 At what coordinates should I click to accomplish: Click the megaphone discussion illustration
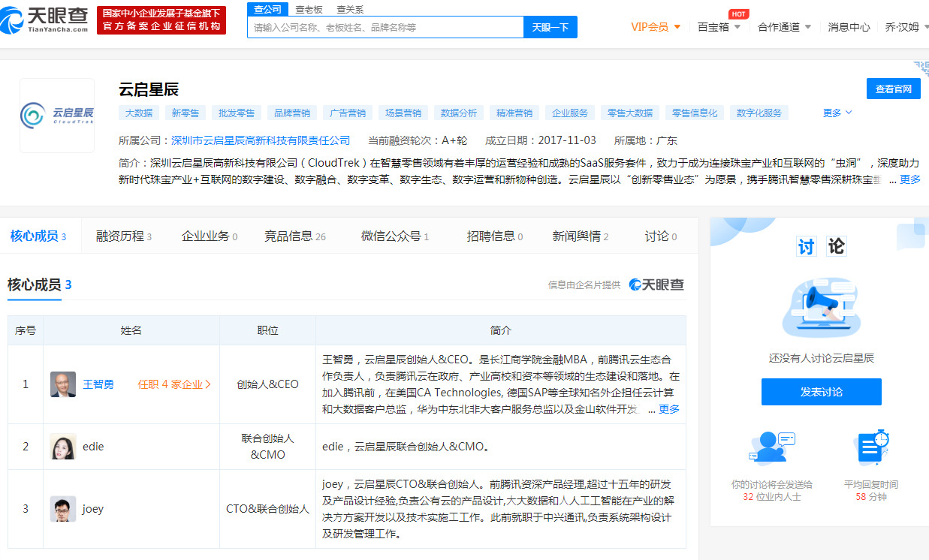click(821, 309)
